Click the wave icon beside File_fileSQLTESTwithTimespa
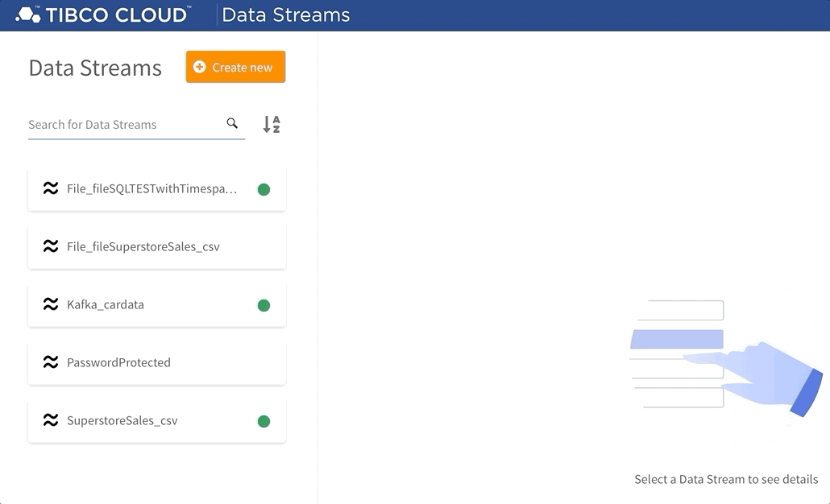 tap(51, 189)
